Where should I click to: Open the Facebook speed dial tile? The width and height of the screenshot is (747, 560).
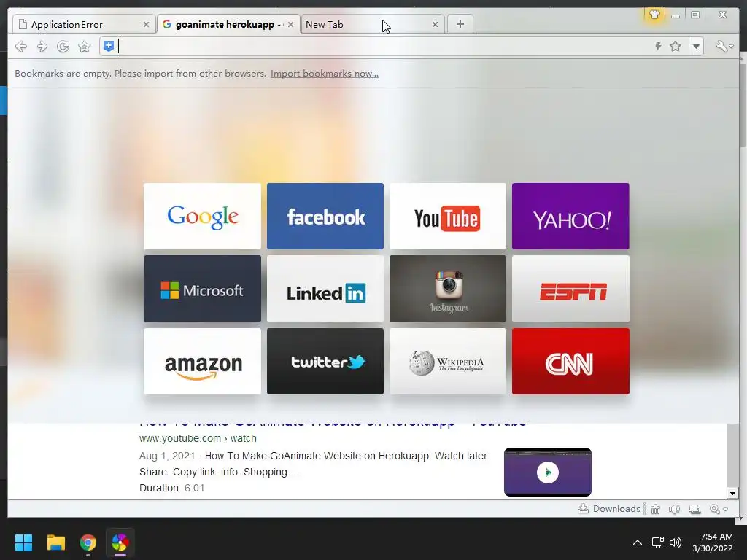[x=325, y=216]
